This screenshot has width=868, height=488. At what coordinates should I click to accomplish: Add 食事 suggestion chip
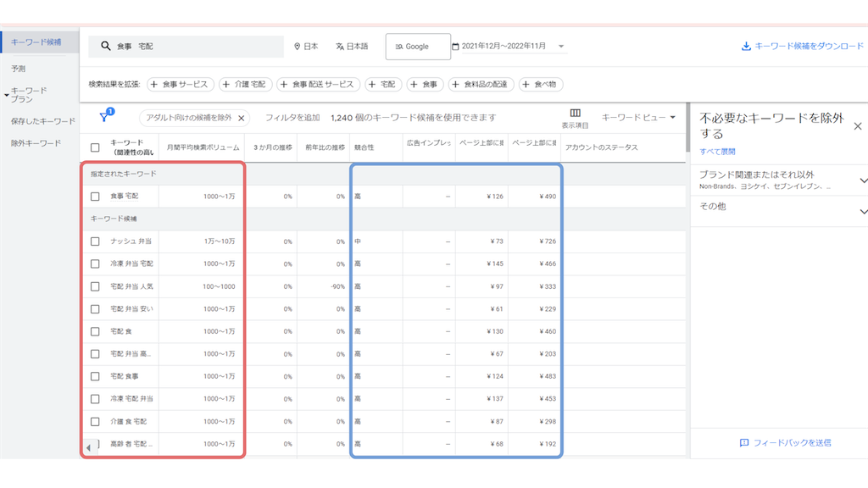pyautogui.click(x=425, y=84)
